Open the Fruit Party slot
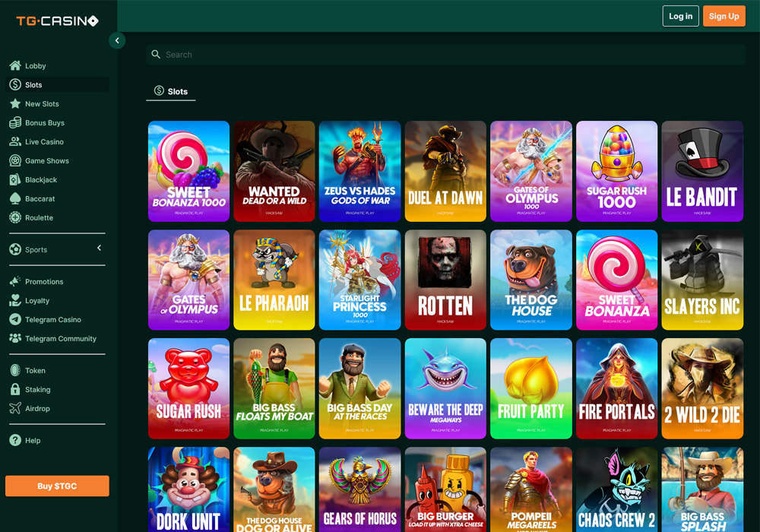This screenshot has width=760, height=532. click(x=531, y=388)
